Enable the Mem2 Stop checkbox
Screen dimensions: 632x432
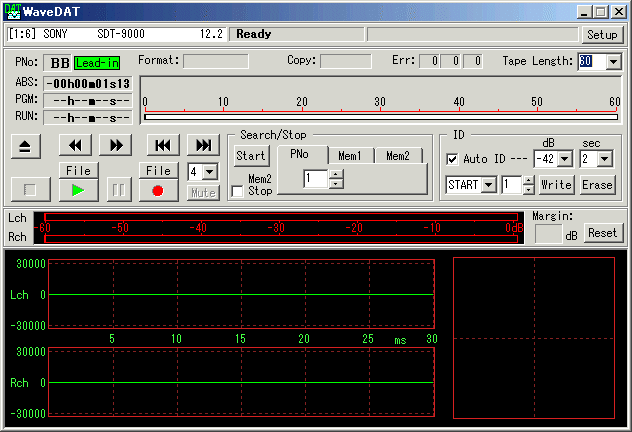(237, 191)
